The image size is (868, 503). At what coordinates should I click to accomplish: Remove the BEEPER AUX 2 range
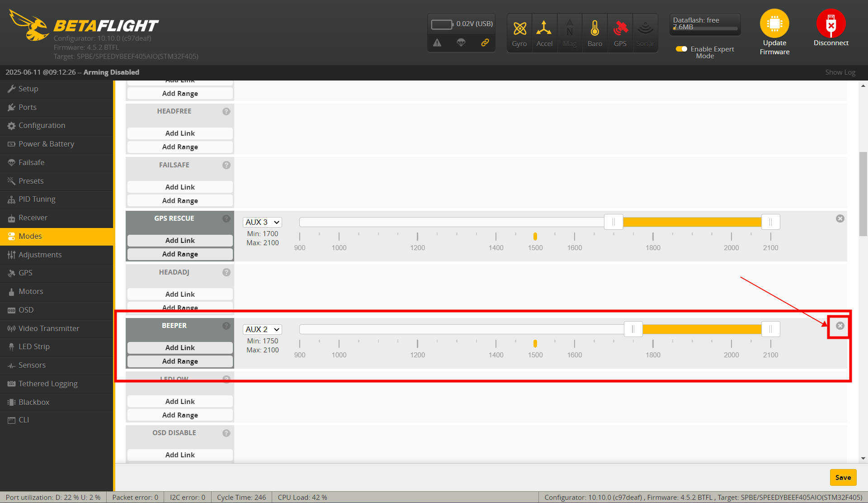pos(840,326)
